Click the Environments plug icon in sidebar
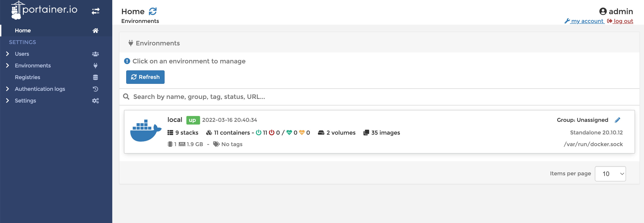 [x=95, y=66]
